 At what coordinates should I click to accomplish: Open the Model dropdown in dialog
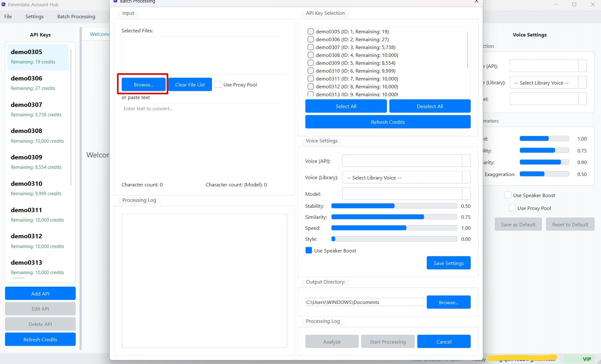(406, 194)
